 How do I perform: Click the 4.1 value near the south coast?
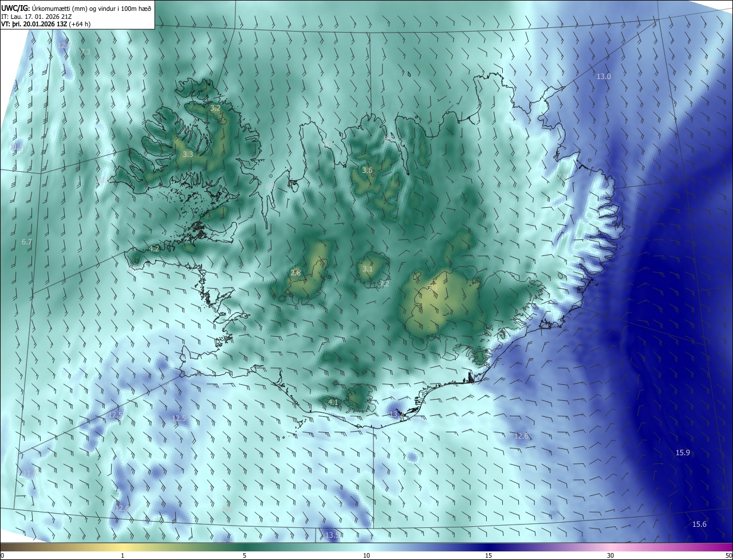(333, 402)
